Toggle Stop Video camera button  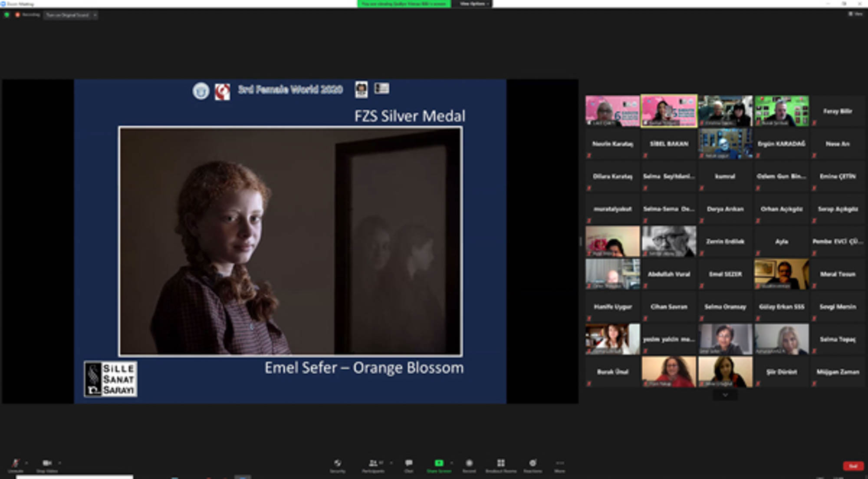tap(46, 463)
